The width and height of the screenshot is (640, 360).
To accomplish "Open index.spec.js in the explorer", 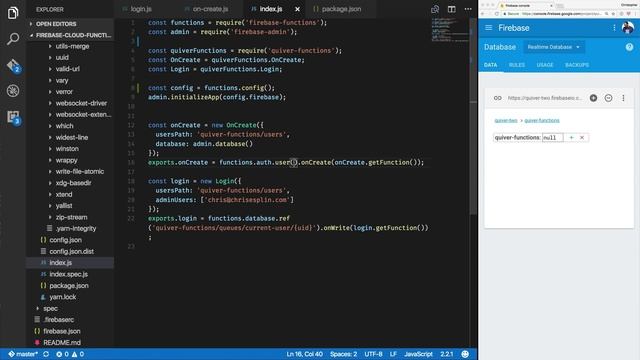I will pos(70,274).
